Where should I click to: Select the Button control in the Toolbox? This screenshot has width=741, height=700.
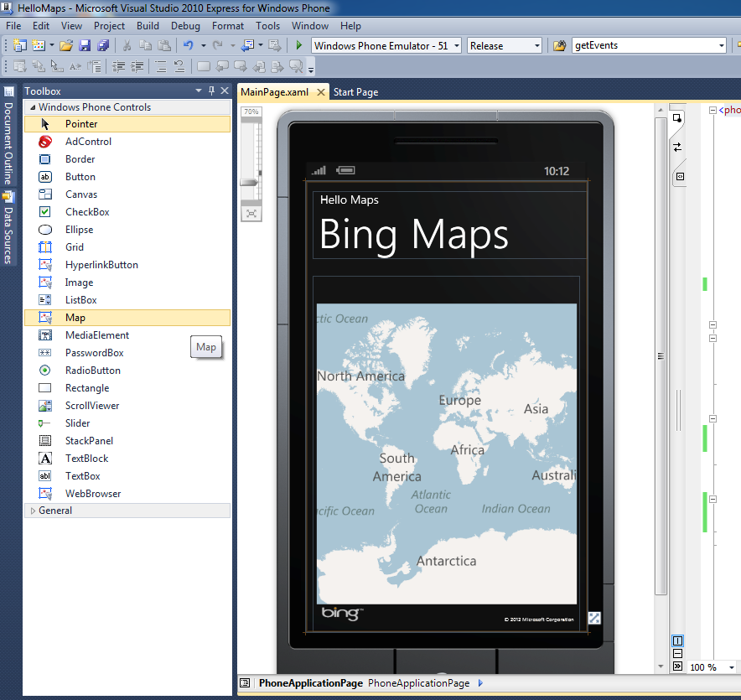click(127, 177)
